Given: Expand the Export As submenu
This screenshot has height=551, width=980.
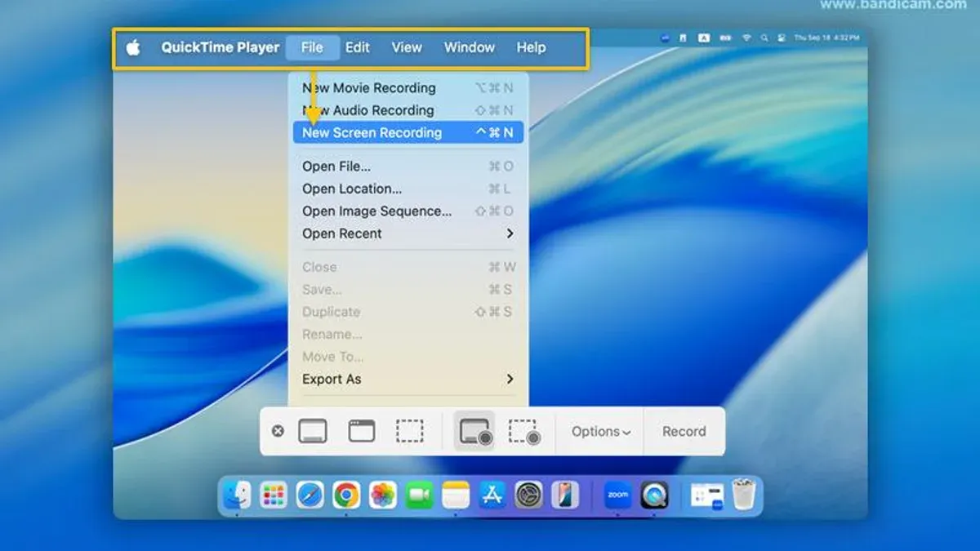Looking at the screenshot, I should (408, 379).
